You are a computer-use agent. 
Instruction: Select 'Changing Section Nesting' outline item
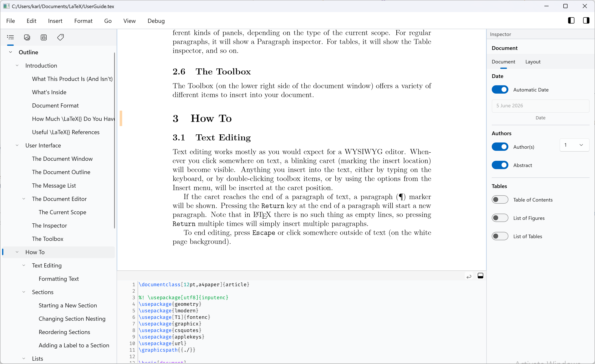tap(72, 319)
